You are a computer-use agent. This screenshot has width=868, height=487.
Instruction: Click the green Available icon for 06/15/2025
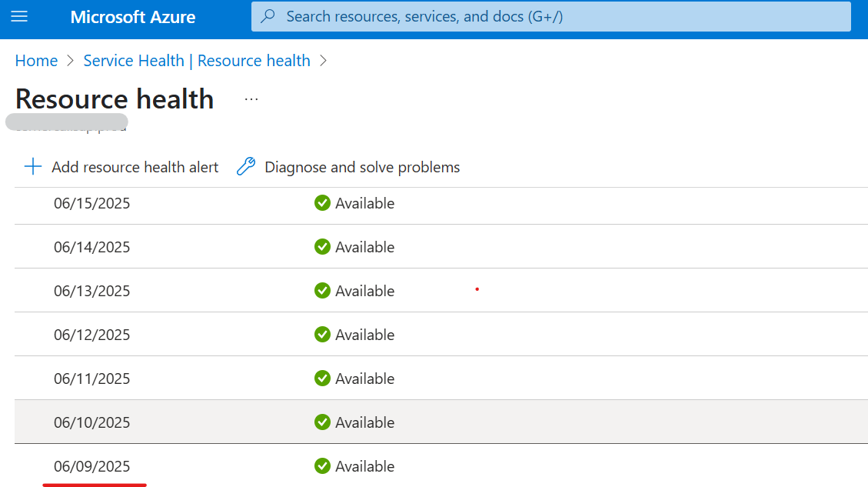pos(322,203)
